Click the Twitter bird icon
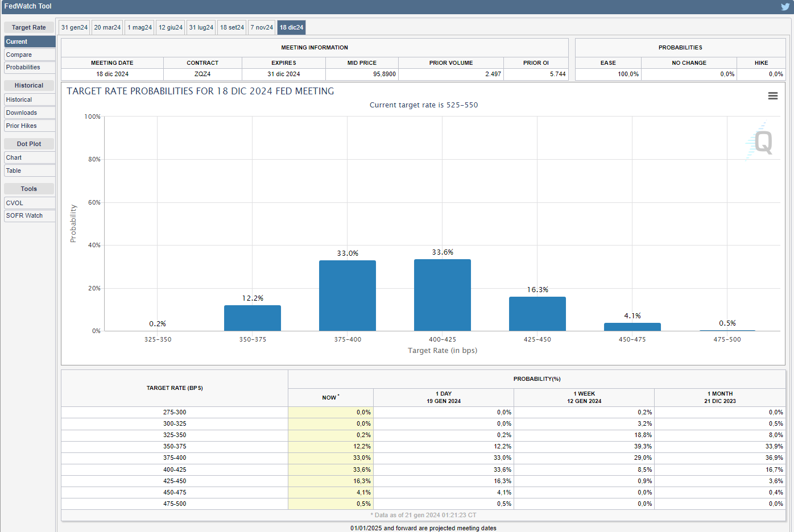794x532 pixels. pos(785,7)
